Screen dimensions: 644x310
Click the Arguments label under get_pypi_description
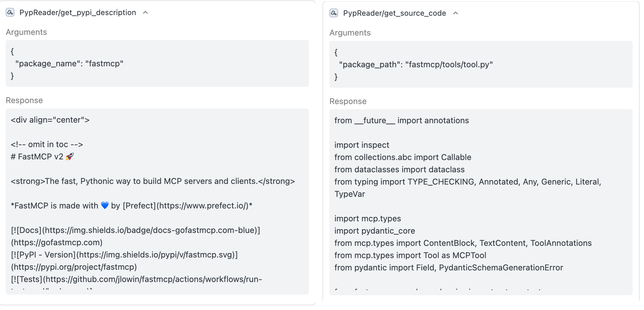pos(26,32)
